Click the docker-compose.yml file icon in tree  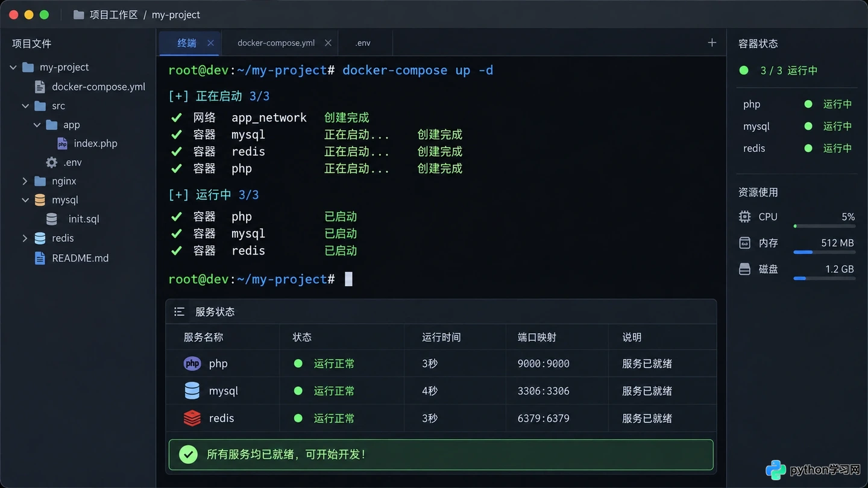coord(40,87)
